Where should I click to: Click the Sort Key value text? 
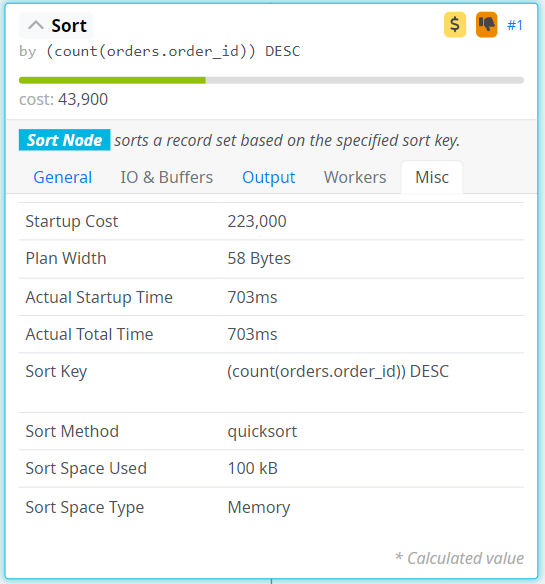pos(338,371)
